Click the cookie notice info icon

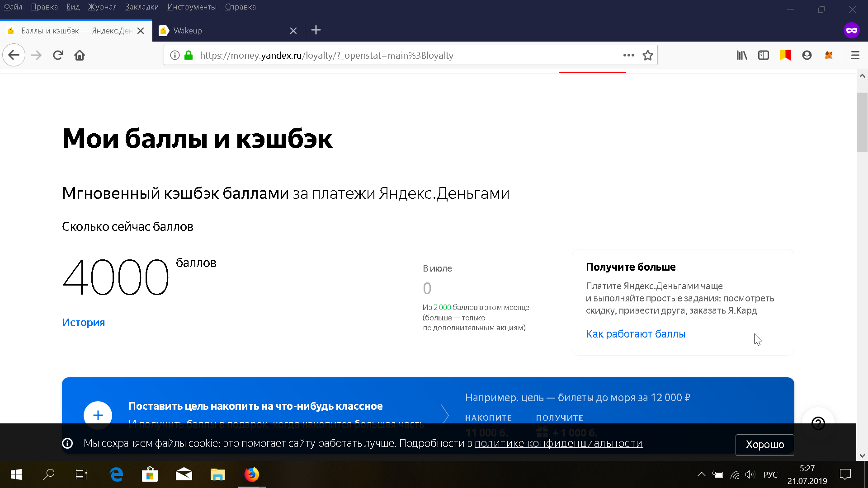click(x=67, y=443)
